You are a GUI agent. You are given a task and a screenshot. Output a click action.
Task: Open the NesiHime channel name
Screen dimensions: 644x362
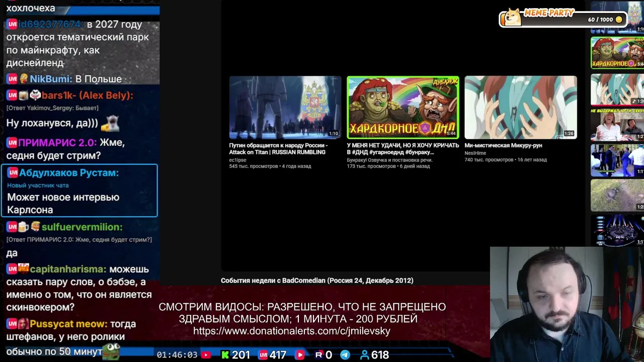click(475, 153)
